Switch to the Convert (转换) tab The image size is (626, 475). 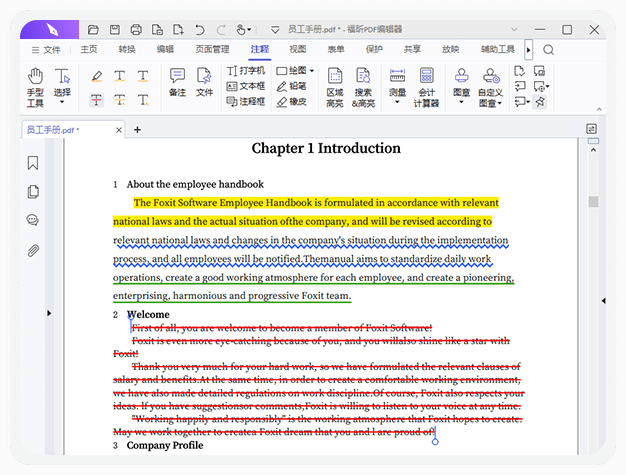point(127,49)
